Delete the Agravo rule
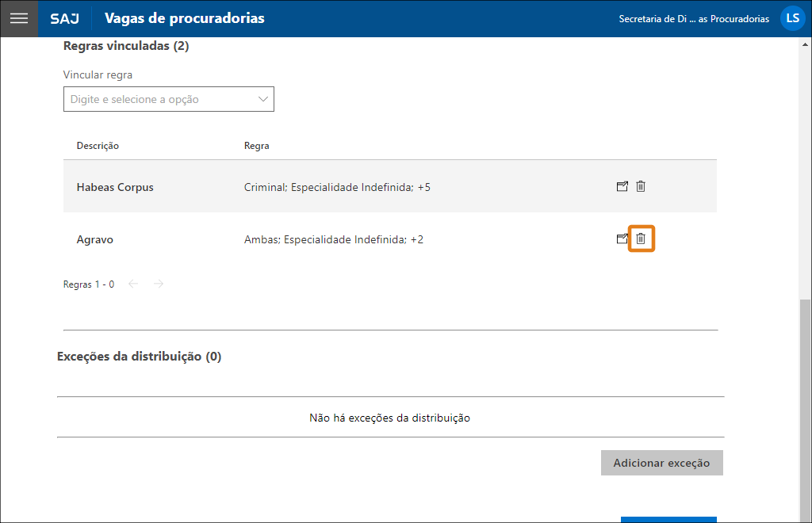812x523 pixels. (641, 239)
